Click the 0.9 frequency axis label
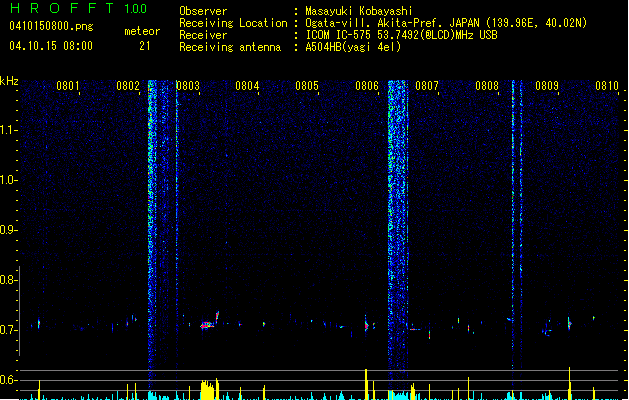Viewport: 629px width, 400px height. [x=8, y=230]
